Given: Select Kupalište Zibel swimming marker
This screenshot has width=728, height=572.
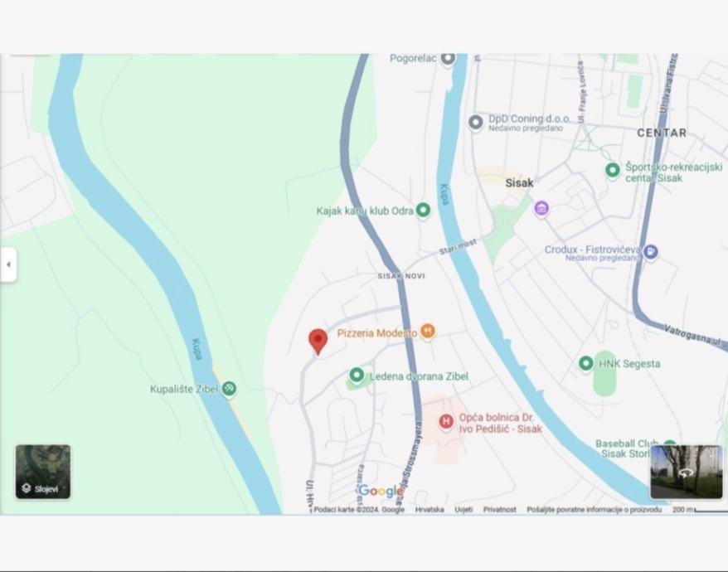Looking at the screenshot, I should pos(229,389).
